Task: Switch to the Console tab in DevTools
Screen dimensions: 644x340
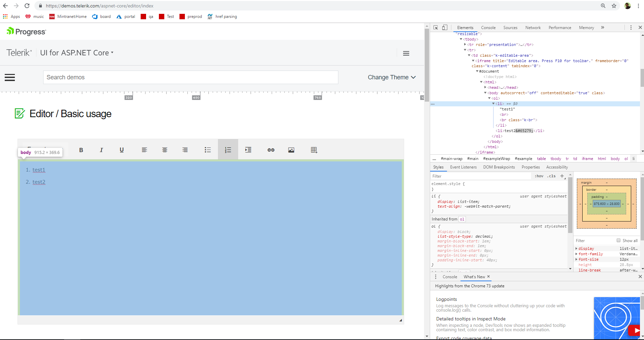Action: coord(488,28)
